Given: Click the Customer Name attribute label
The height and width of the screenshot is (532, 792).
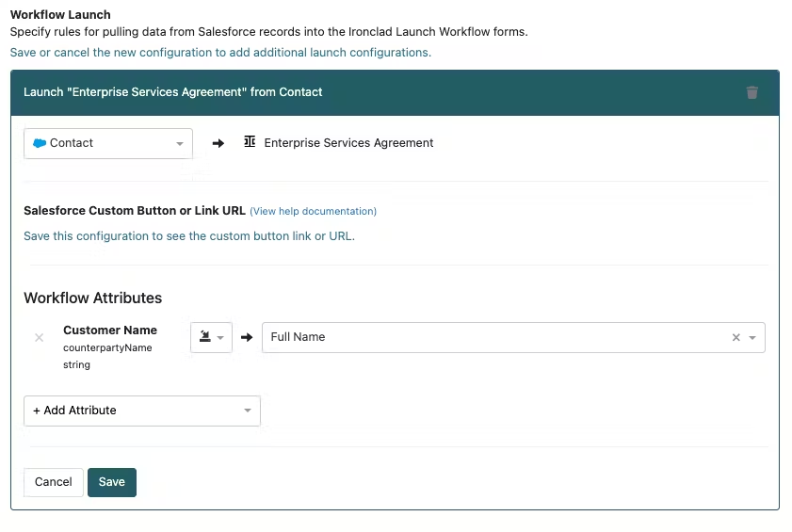Looking at the screenshot, I should click(110, 330).
